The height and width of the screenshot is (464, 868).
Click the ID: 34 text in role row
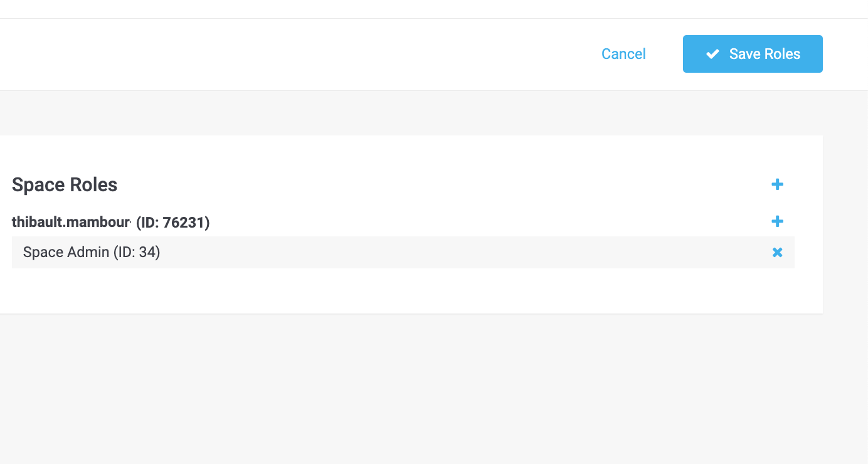coord(137,253)
